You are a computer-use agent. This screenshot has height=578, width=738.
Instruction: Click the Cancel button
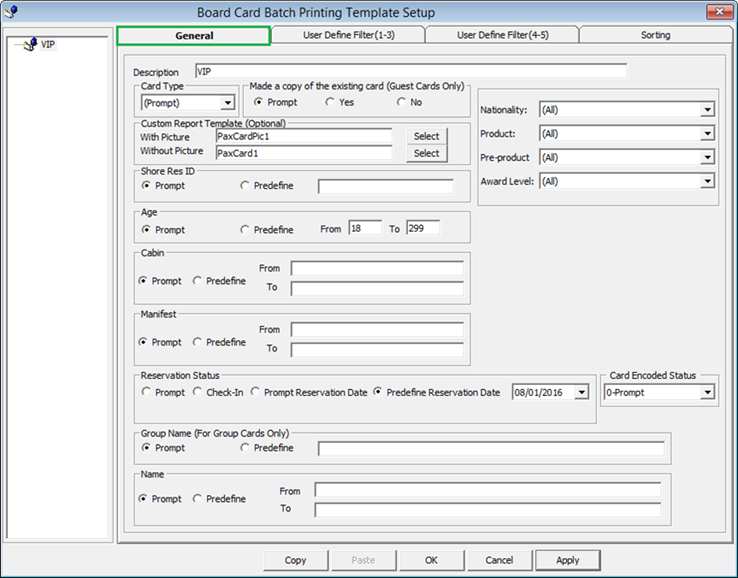(x=499, y=560)
